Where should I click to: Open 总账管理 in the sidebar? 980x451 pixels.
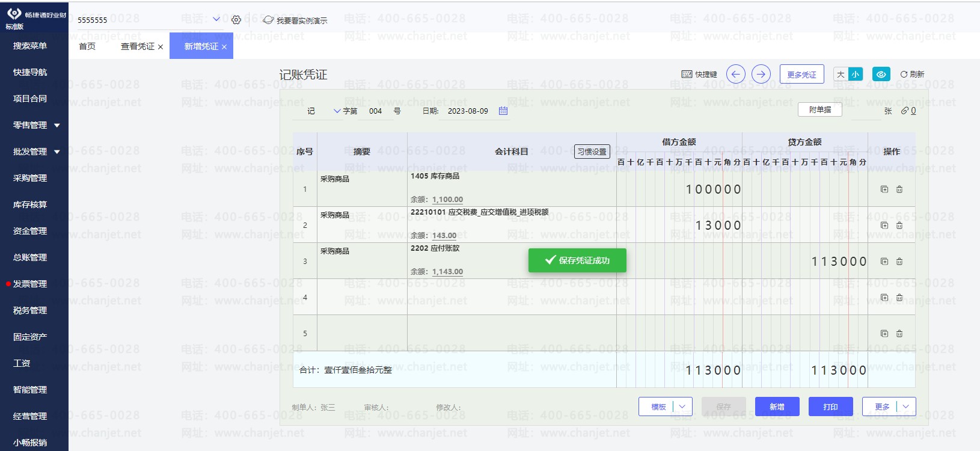pos(30,257)
